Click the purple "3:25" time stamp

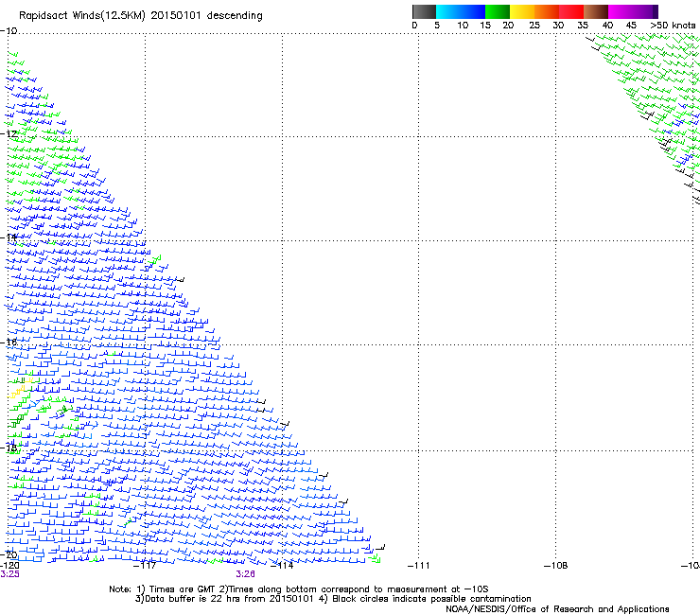point(9,574)
